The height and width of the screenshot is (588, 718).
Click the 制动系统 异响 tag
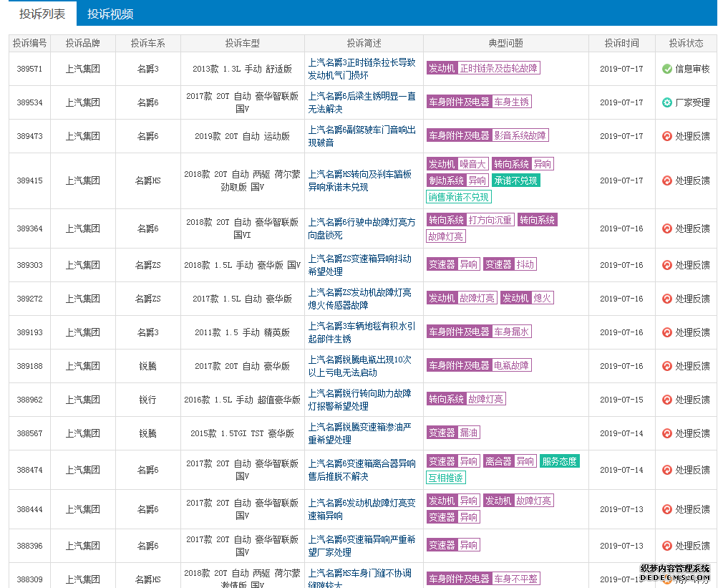click(x=457, y=180)
